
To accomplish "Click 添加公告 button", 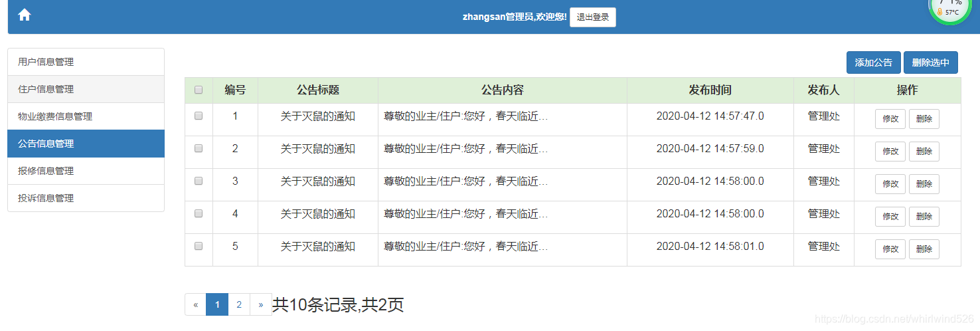I will point(873,62).
